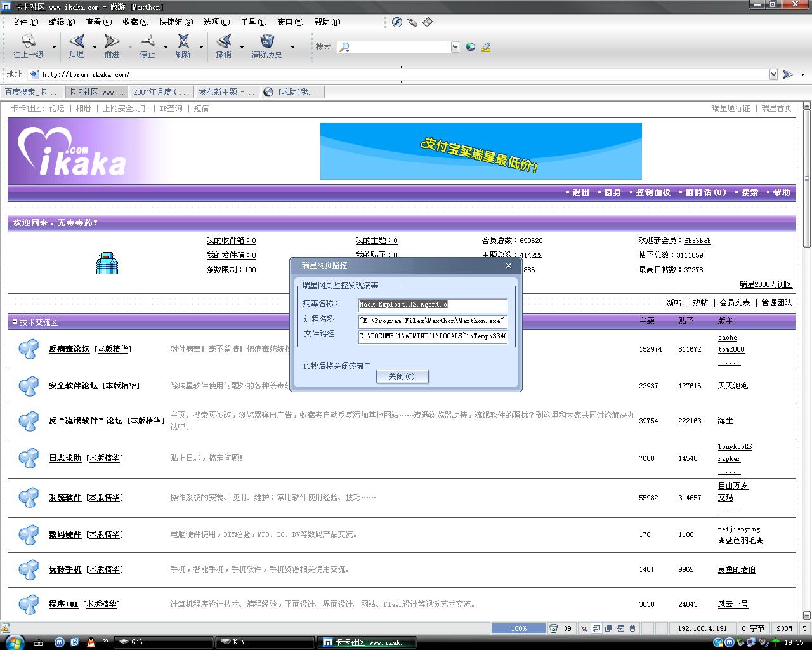Click the 100% zoom bar in the status bar

tap(518, 628)
